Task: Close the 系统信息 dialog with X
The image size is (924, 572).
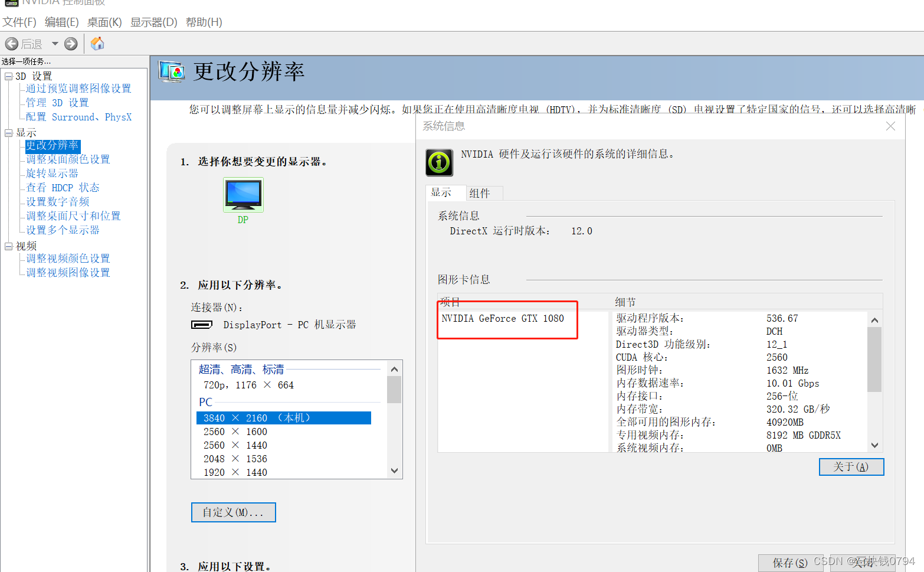Action: point(890,126)
